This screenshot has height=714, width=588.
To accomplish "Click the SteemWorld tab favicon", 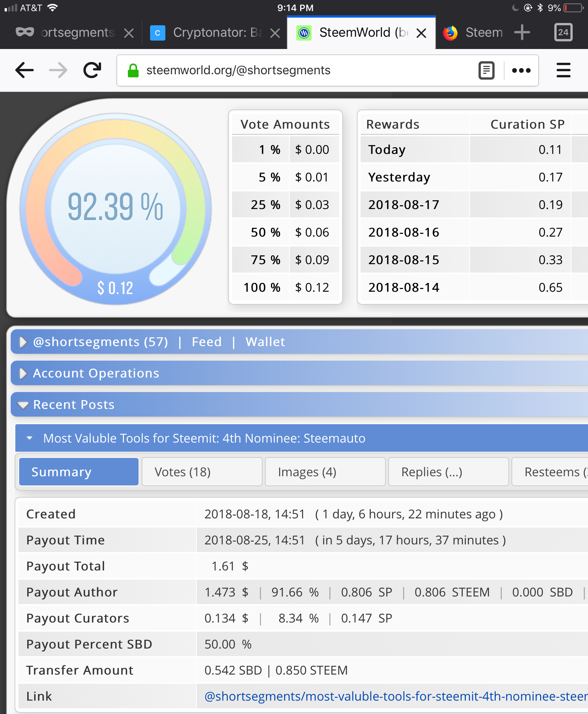I will tap(304, 33).
